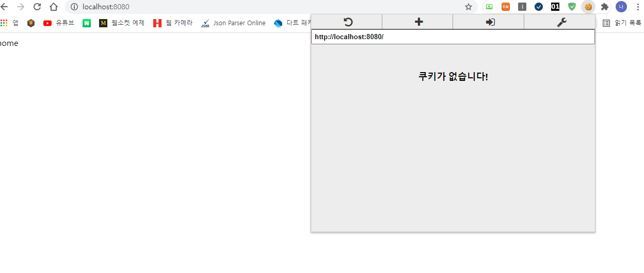Open the 웹소켓 예제 bookmark

pyautogui.click(x=122, y=23)
